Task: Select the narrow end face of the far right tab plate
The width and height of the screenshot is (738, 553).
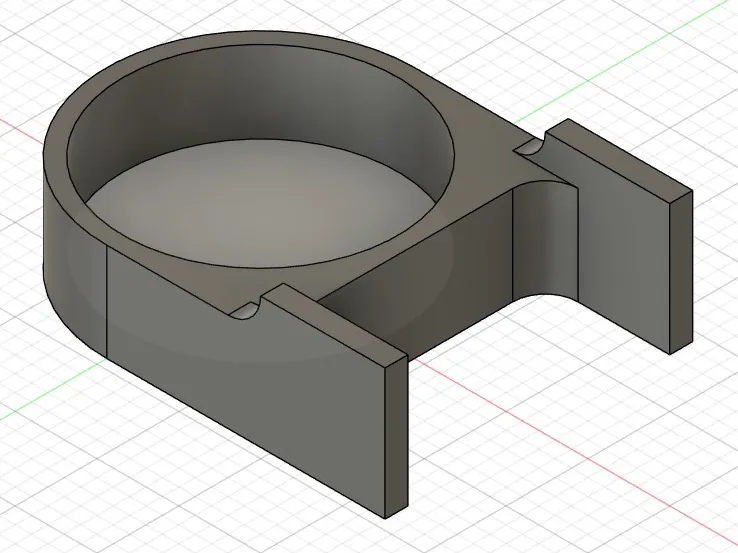Action: pos(681,272)
